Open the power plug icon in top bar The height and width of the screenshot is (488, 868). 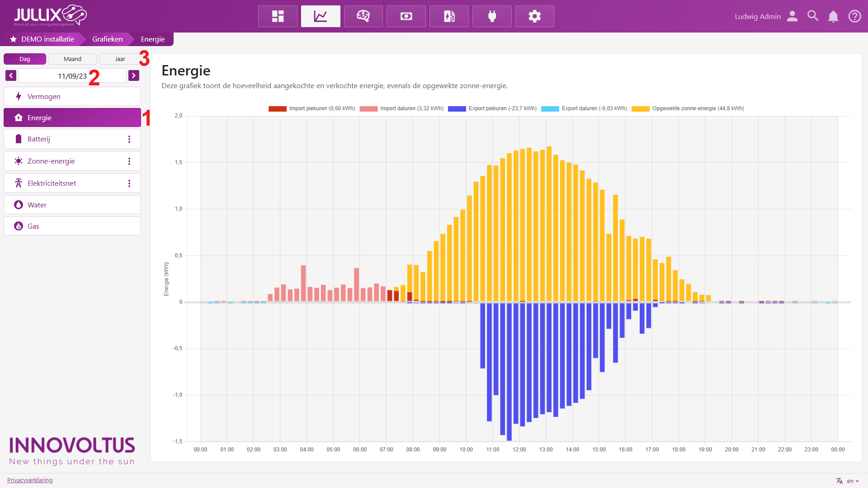[x=492, y=16]
